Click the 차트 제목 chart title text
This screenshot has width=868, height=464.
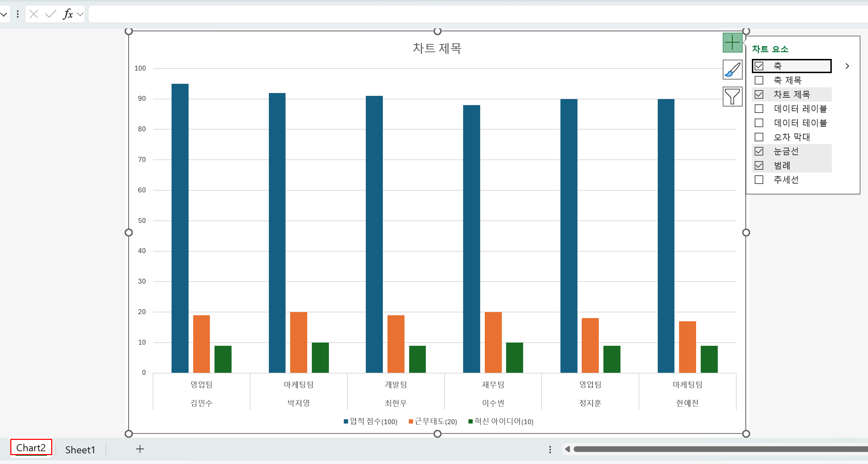point(437,48)
